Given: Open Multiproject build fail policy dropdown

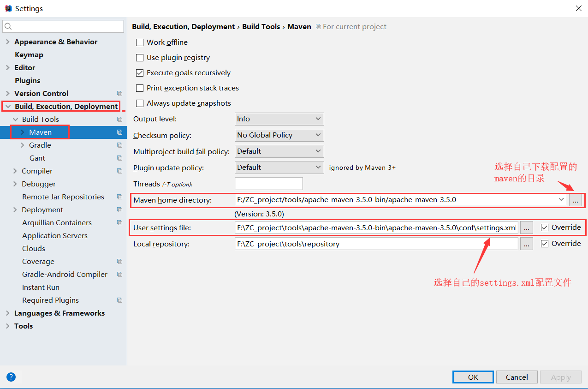Looking at the screenshot, I should pos(279,151).
